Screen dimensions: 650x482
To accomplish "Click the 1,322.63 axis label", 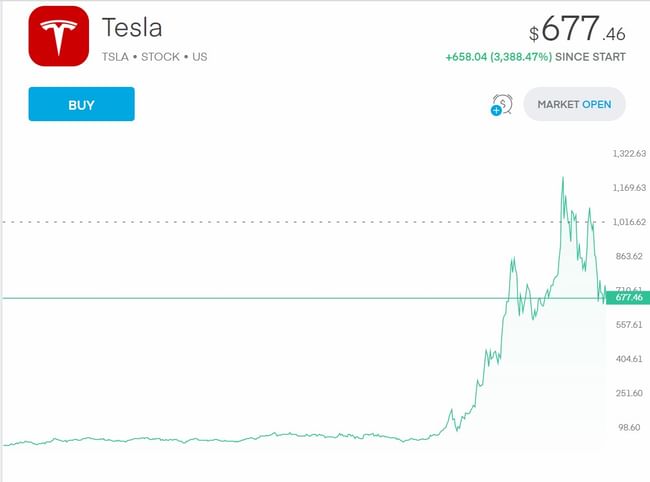I will click(x=628, y=153).
